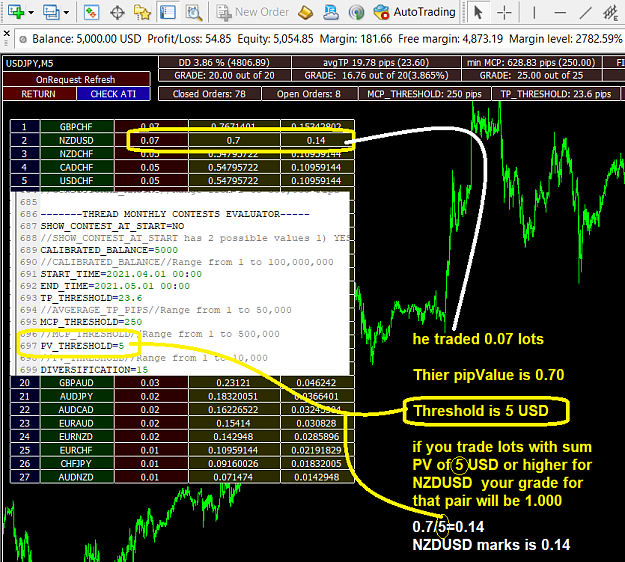Toggle the AutoTrading button
625x562 pixels.
coord(414,12)
